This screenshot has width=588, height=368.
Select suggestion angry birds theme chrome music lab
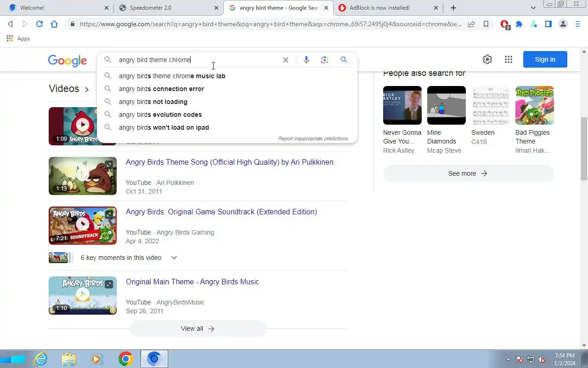pos(227,76)
